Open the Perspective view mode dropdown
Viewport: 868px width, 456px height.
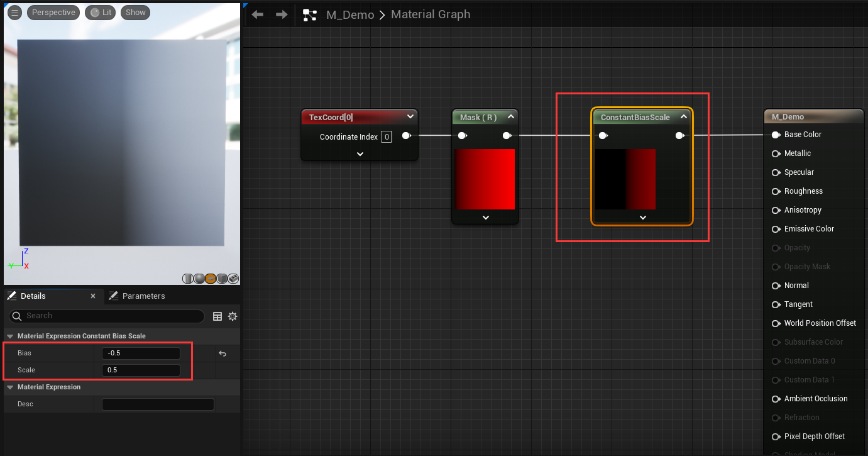click(x=53, y=13)
